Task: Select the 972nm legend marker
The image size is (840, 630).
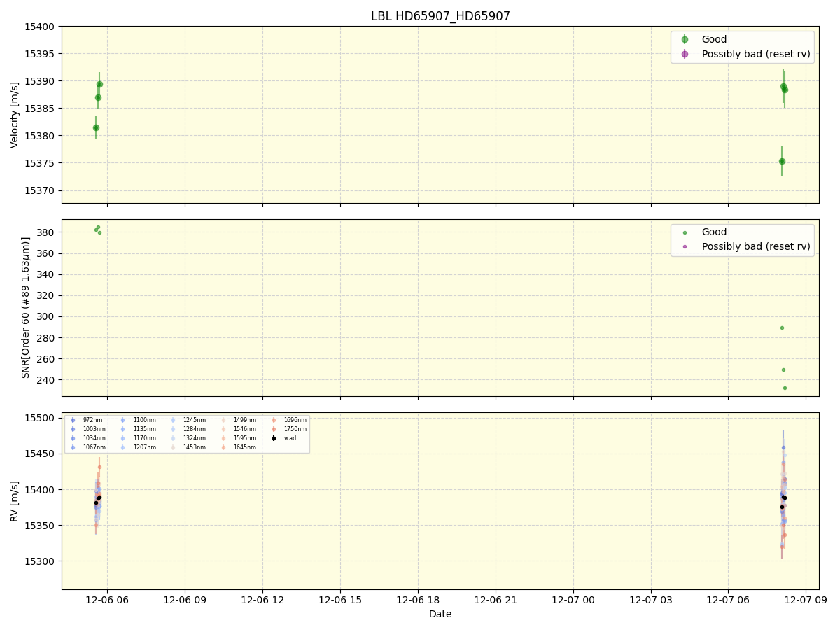Action: [73, 420]
